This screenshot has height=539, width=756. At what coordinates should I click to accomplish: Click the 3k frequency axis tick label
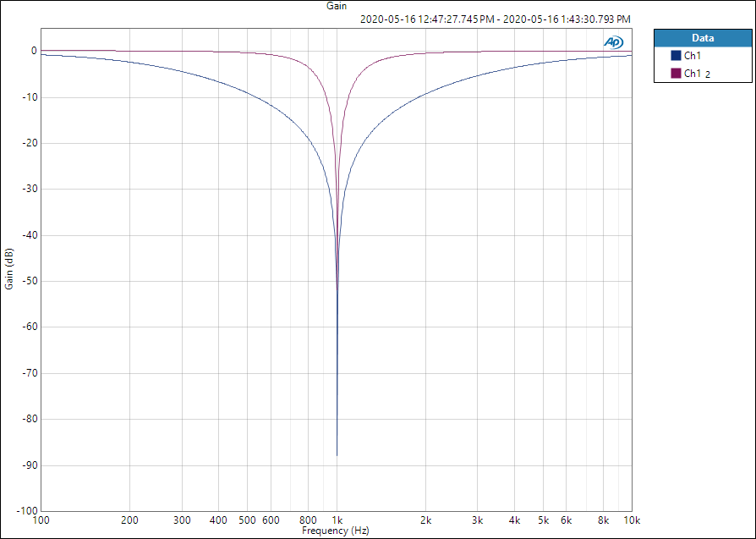(x=478, y=520)
